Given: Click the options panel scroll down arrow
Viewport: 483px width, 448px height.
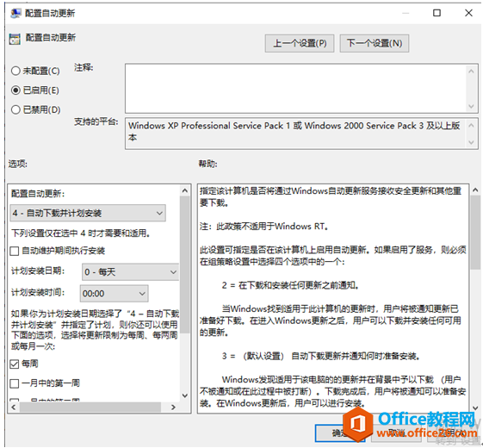Looking at the screenshot, I should click(185, 395).
